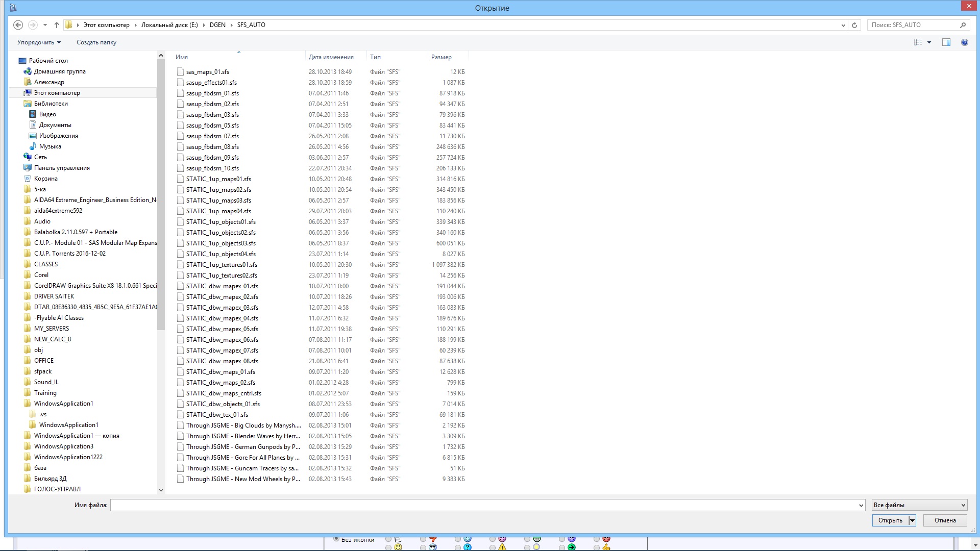Click 'Создать папку' to create a folder
This screenshot has height=551, width=980.
point(96,42)
